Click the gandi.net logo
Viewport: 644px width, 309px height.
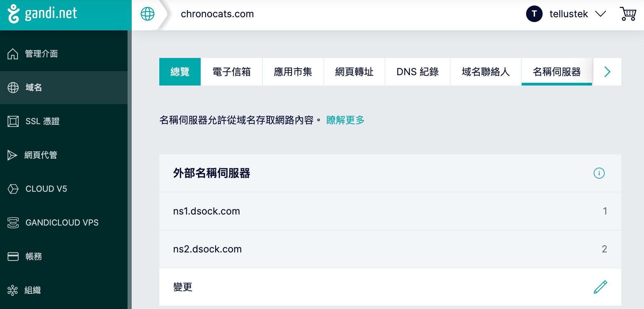(x=42, y=14)
